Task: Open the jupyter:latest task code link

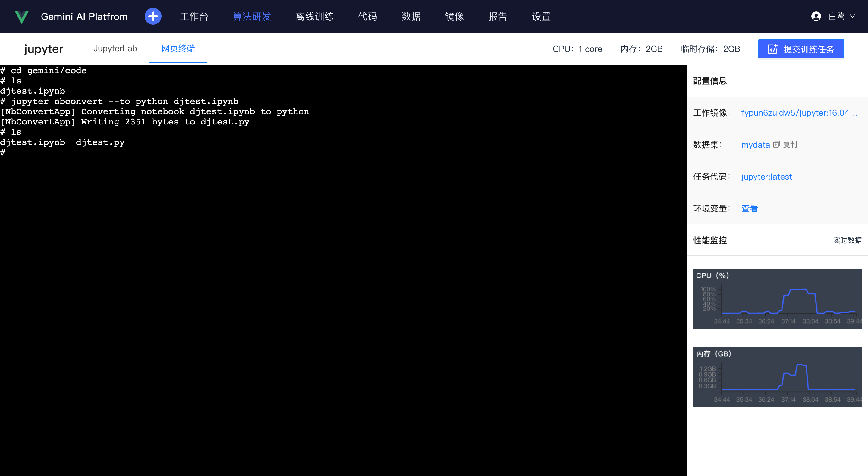Action: (x=766, y=177)
